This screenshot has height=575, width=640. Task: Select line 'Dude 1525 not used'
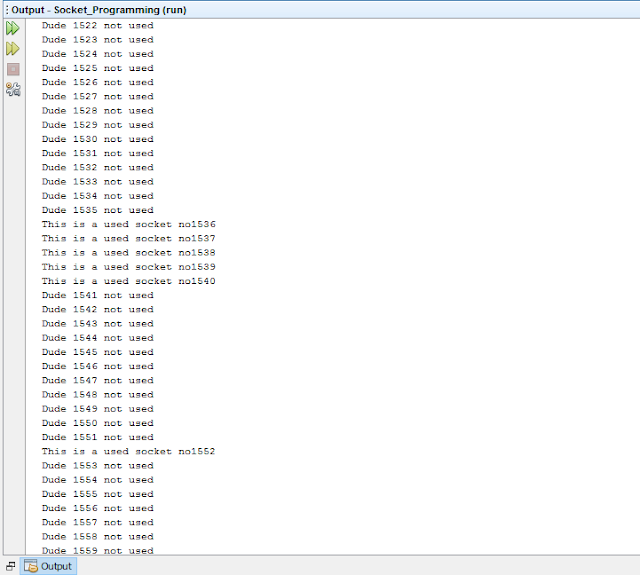[x=98, y=68]
